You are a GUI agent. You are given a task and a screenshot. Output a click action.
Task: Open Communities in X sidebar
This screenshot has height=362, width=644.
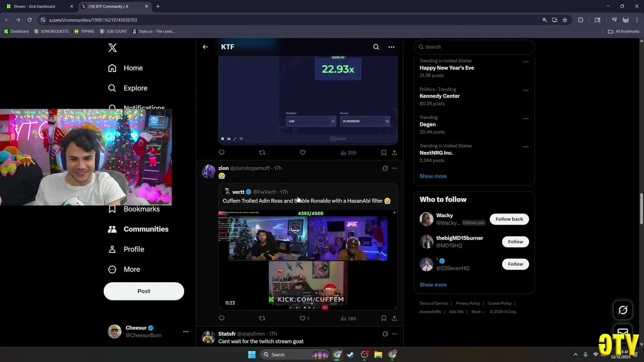tap(138, 229)
